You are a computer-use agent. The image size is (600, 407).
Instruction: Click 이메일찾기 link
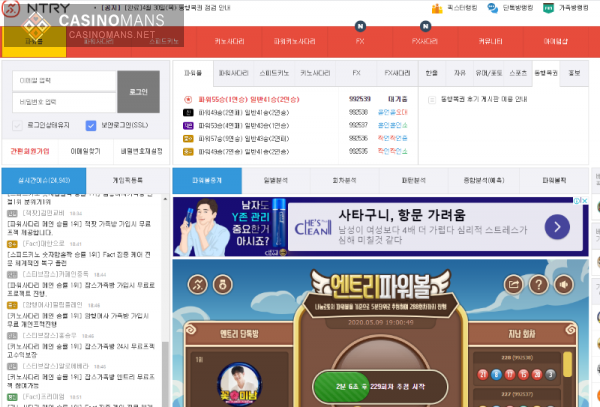pos(85,151)
